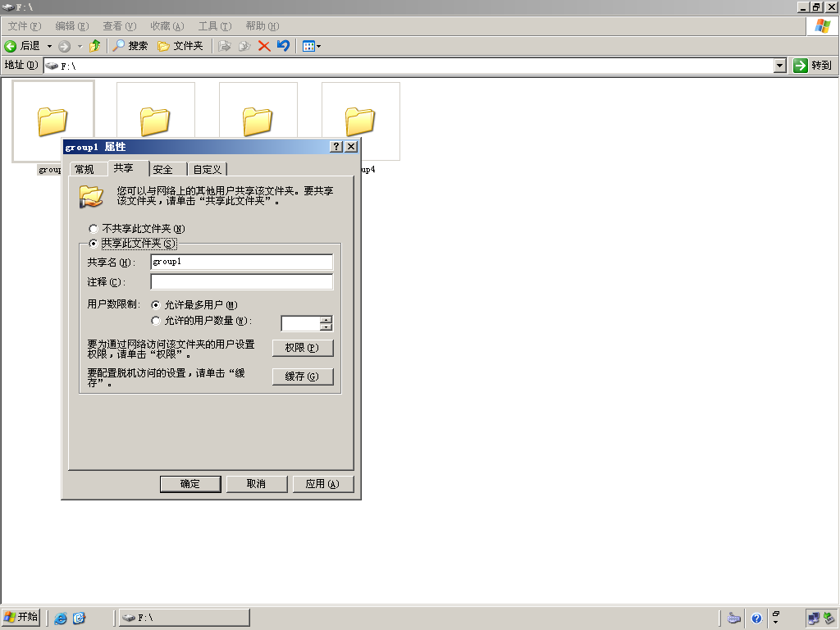Click the 用户数限制 label text
Viewport: 840px width, 630px height.
click(113, 304)
